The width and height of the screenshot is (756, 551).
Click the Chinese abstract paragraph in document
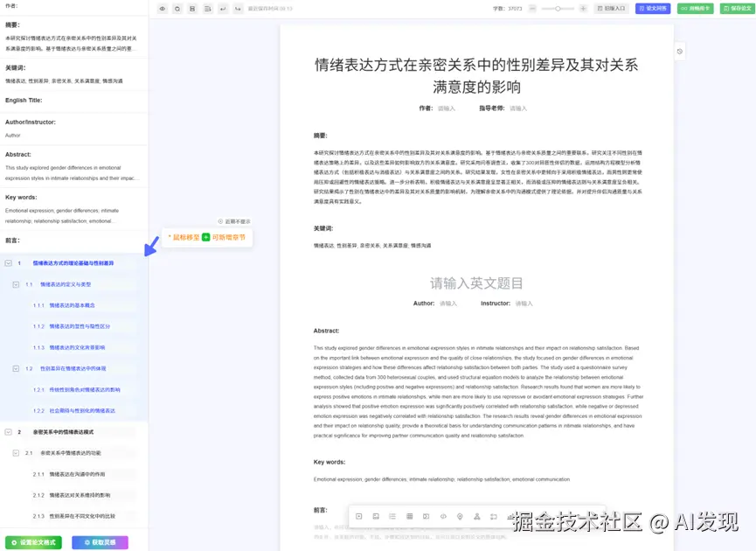click(x=478, y=177)
